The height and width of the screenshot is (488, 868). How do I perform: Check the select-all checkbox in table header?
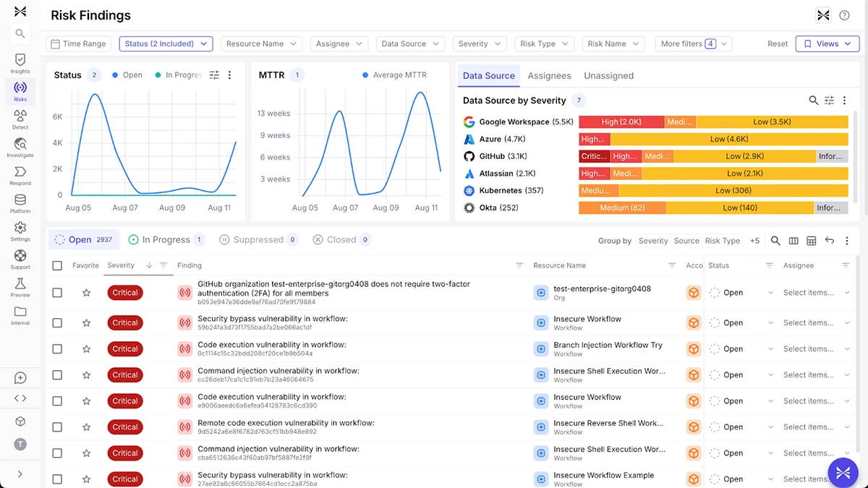pos(58,266)
